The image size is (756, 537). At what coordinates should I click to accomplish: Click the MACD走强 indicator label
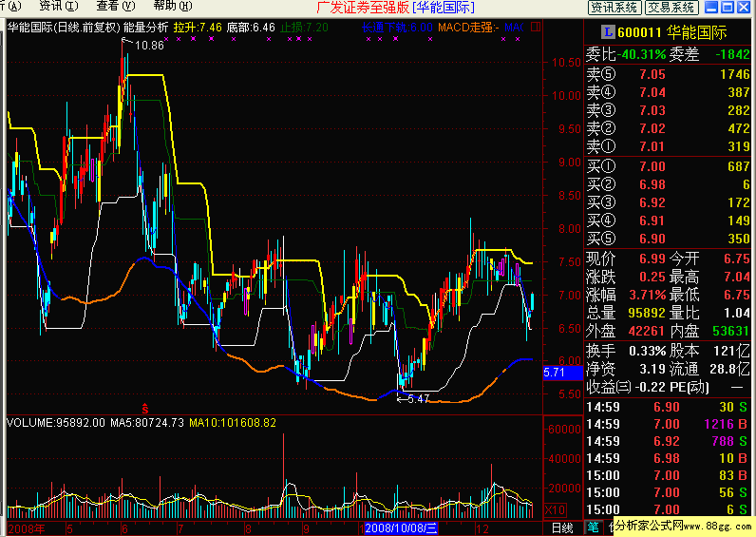click(x=468, y=28)
